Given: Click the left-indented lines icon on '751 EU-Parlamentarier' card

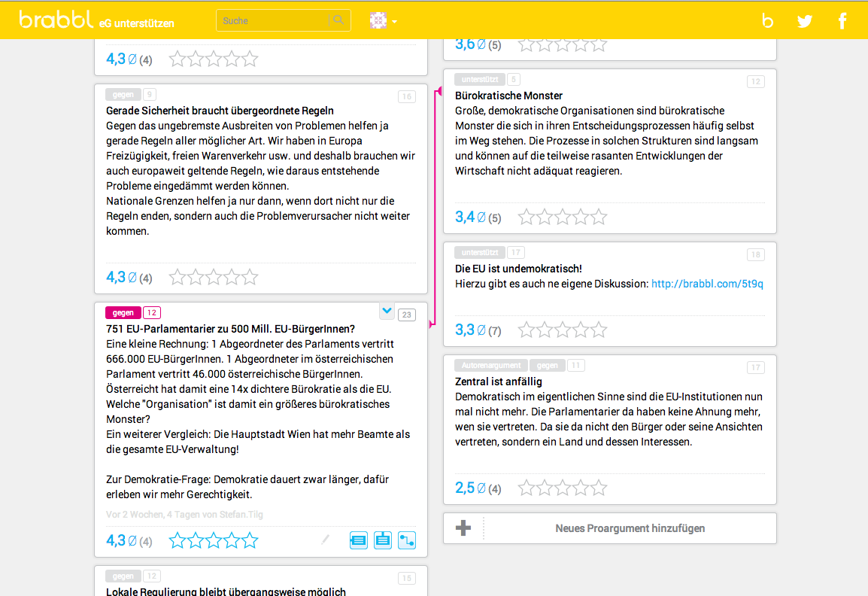Looking at the screenshot, I should (x=358, y=540).
